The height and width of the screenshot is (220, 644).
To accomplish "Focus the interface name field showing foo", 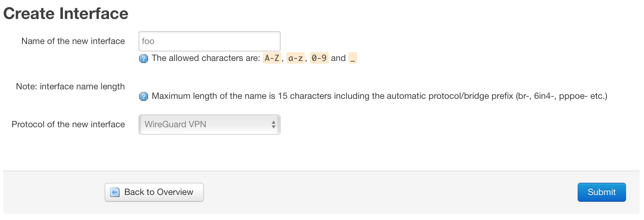I will (209, 41).
